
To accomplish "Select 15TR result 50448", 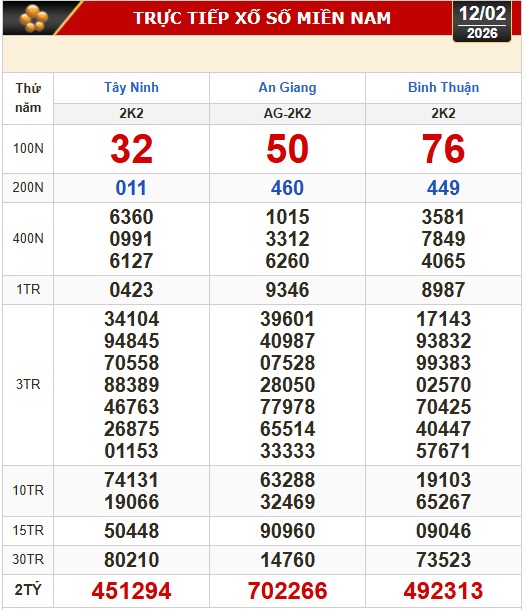I will coord(131,531).
